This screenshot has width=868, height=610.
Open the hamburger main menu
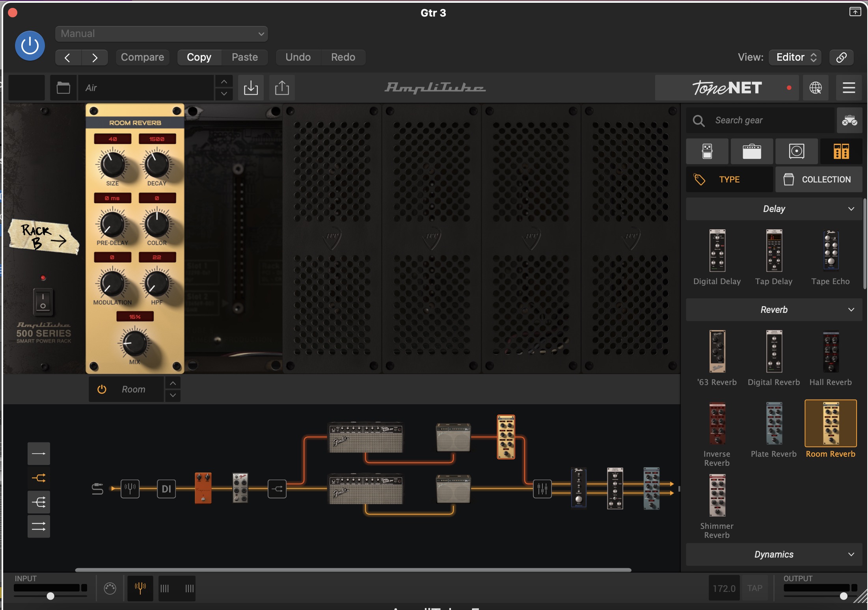pos(849,87)
